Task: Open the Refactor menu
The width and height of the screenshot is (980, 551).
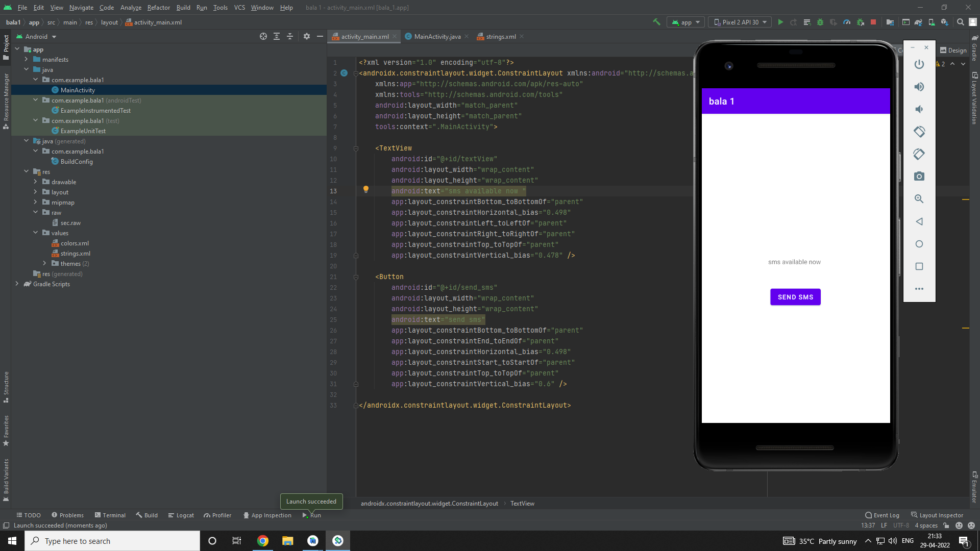Action: 159,8
